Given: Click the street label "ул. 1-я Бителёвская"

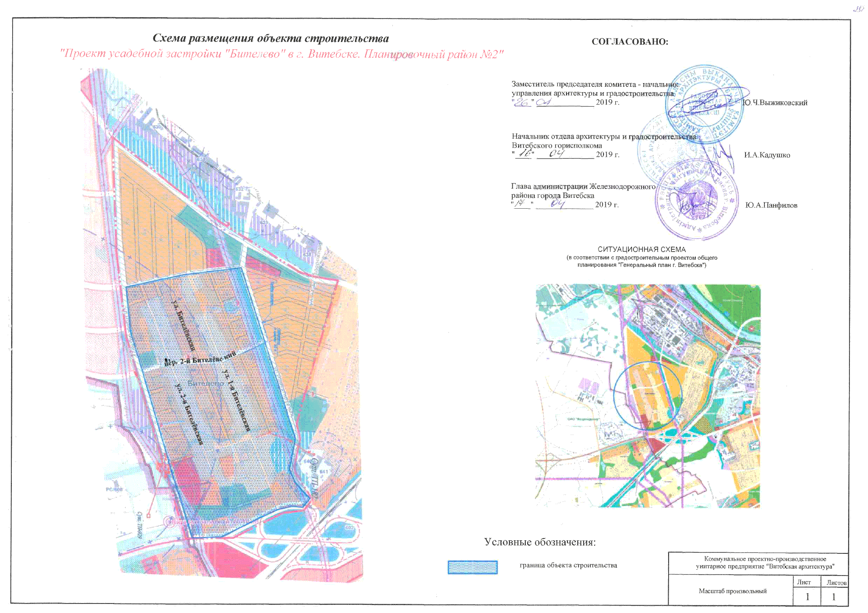Looking at the screenshot, I should click(237, 400).
